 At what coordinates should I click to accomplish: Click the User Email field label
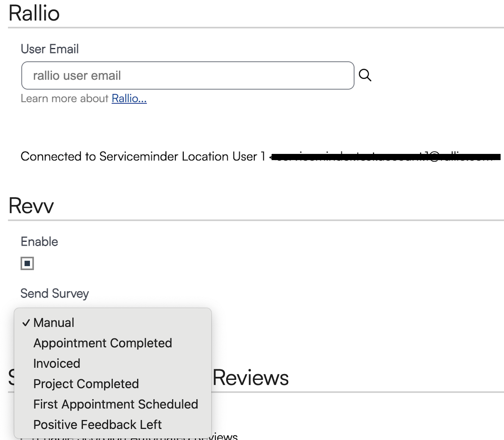coord(50,49)
